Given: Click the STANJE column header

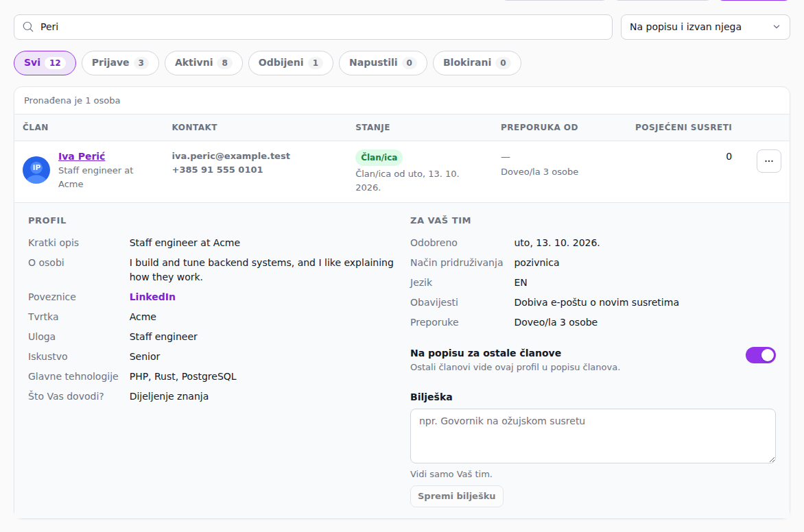Looking at the screenshot, I should [x=373, y=128].
